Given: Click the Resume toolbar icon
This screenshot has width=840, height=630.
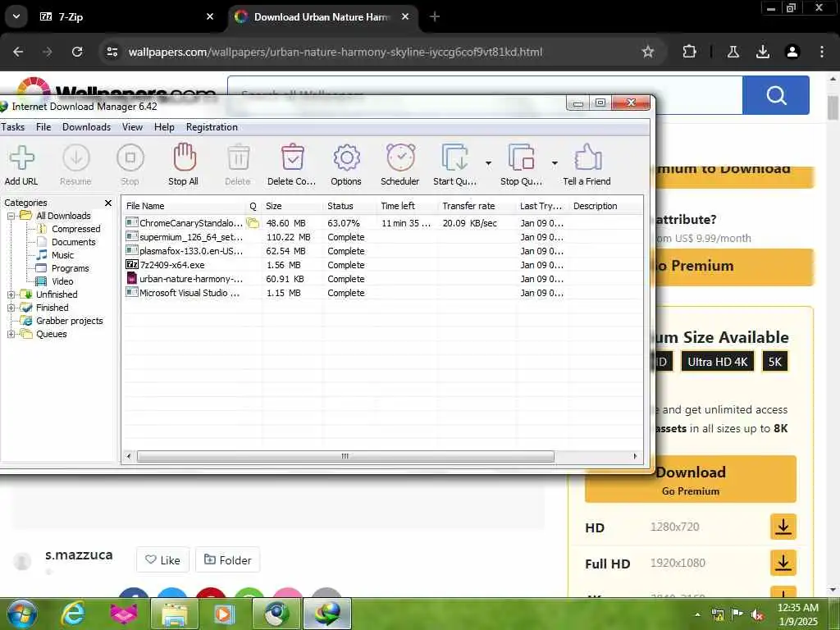Looking at the screenshot, I should (76, 158).
